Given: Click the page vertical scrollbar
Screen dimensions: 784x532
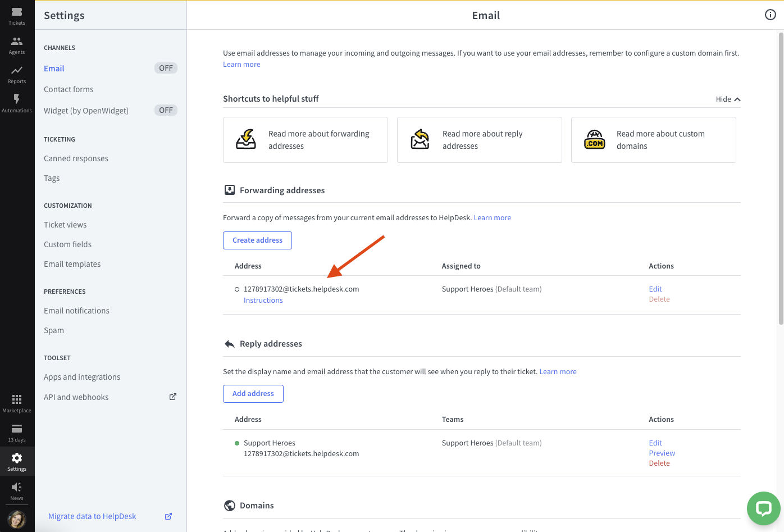Looking at the screenshot, I should [781, 179].
